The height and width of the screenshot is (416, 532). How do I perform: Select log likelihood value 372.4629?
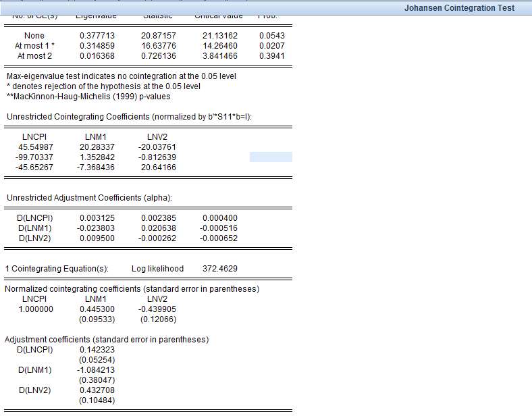point(220,269)
